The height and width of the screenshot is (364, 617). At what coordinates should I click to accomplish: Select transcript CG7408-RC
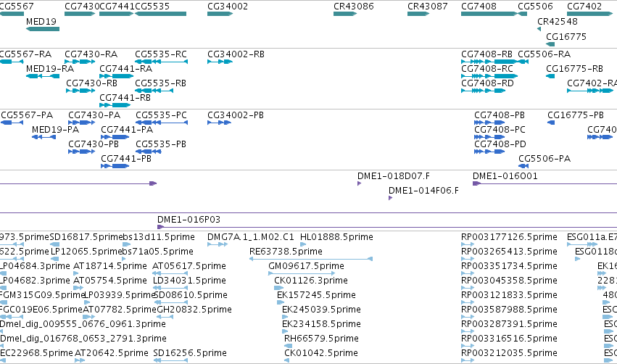(x=489, y=76)
